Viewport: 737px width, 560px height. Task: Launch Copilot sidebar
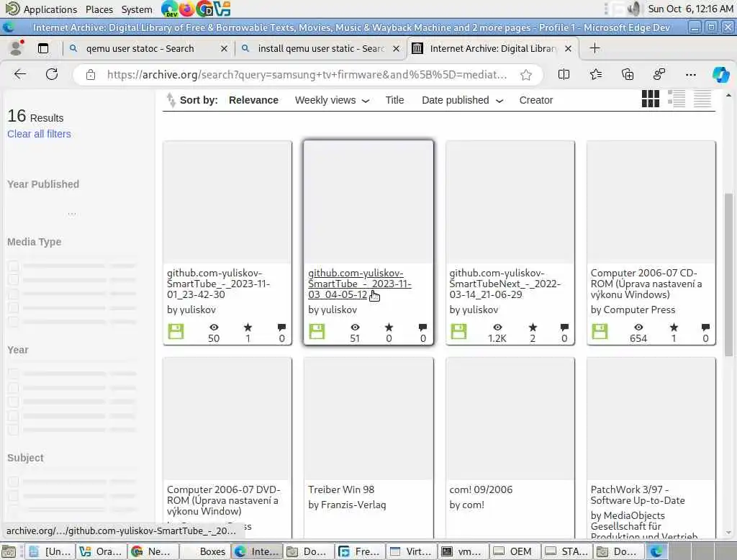click(720, 74)
